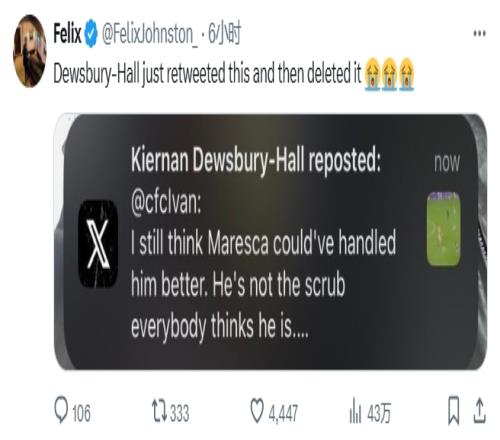Open the embedded notification screenshot image

point(270,242)
